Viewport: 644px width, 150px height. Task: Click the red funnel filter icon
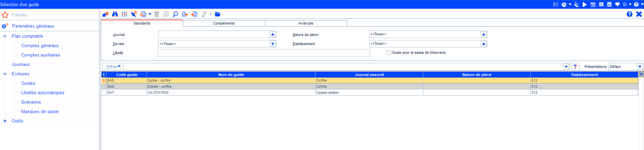tap(575, 67)
